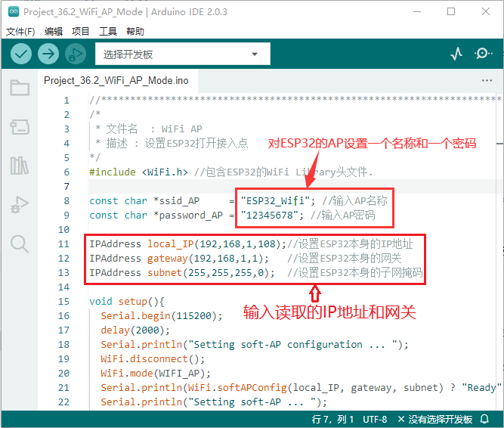Open the Serial Monitor
Viewport: 504px width, 428px height.
click(483, 54)
